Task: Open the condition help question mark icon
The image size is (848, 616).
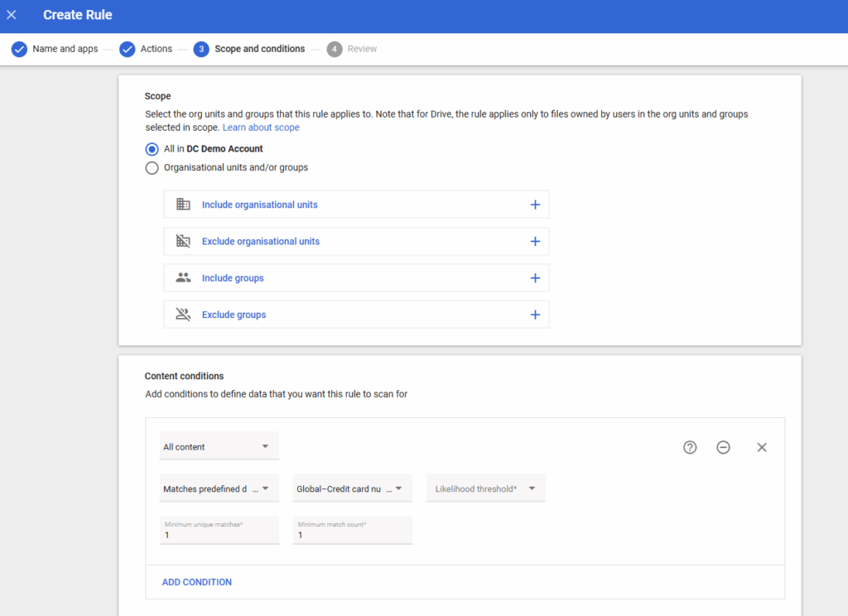Action: [x=690, y=447]
